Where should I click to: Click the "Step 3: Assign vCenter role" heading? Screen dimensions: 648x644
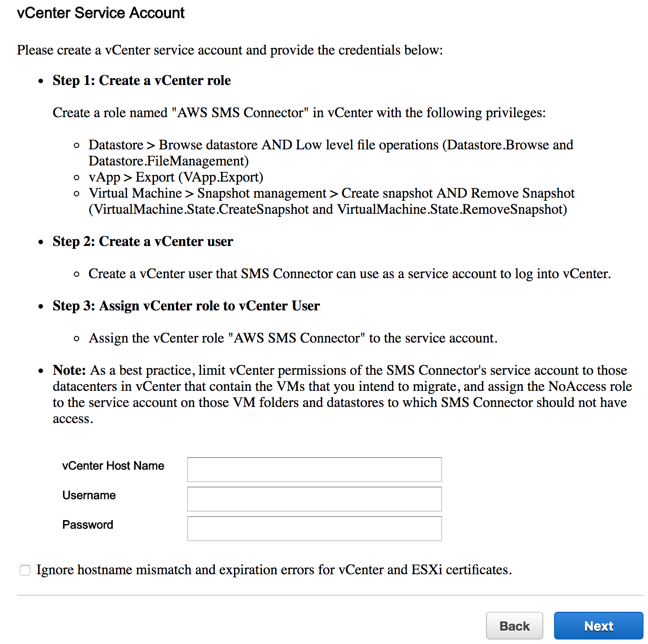[186, 306]
